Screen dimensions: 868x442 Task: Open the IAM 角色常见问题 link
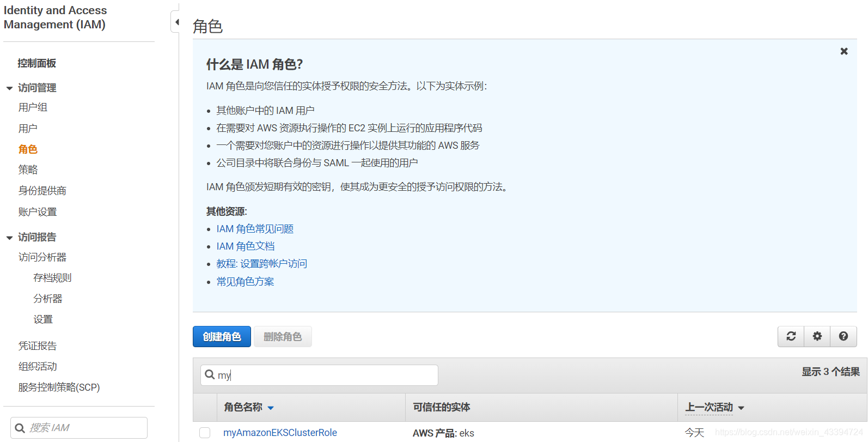coord(255,229)
